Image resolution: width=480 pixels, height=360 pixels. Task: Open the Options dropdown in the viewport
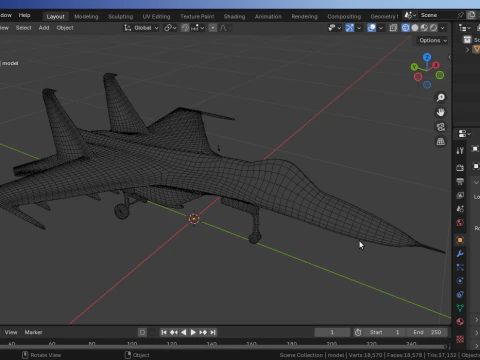433,40
